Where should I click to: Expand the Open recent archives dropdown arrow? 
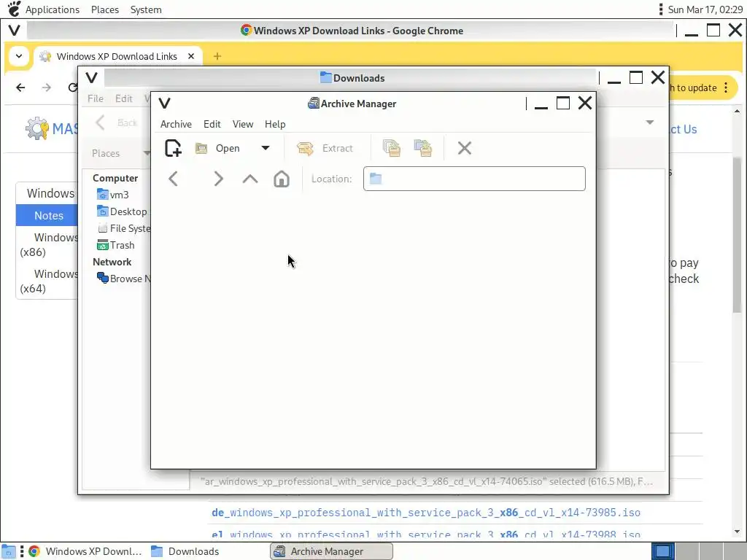(x=266, y=148)
